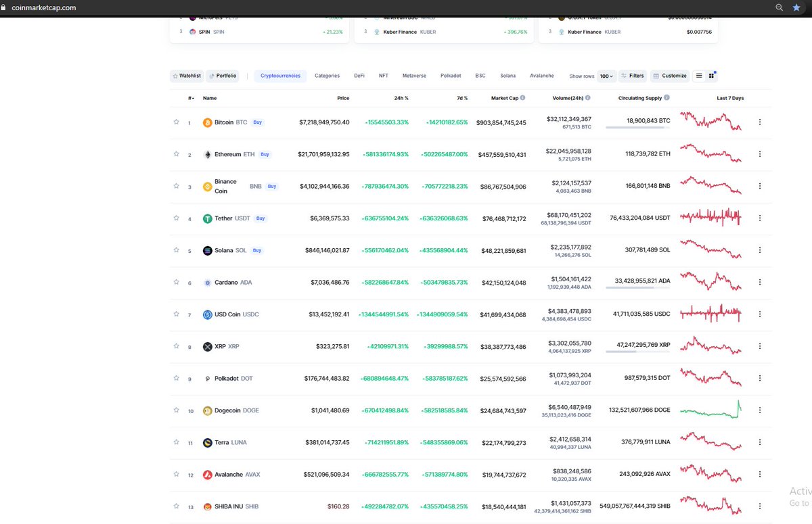The width and height of the screenshot is (812, 524).
Task: Open Bitcoin 7-day sparkline chart
Action: tap(711, 122)
